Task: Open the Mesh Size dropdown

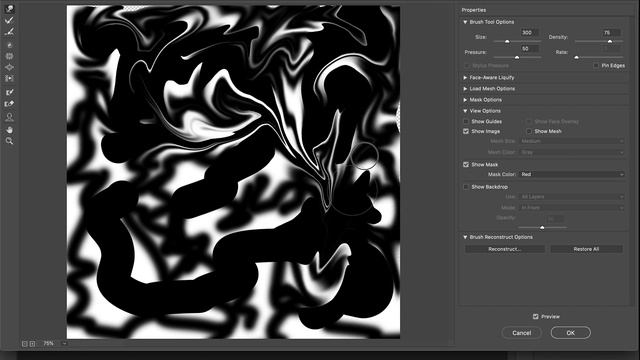Action: click(x=572, y=141)
